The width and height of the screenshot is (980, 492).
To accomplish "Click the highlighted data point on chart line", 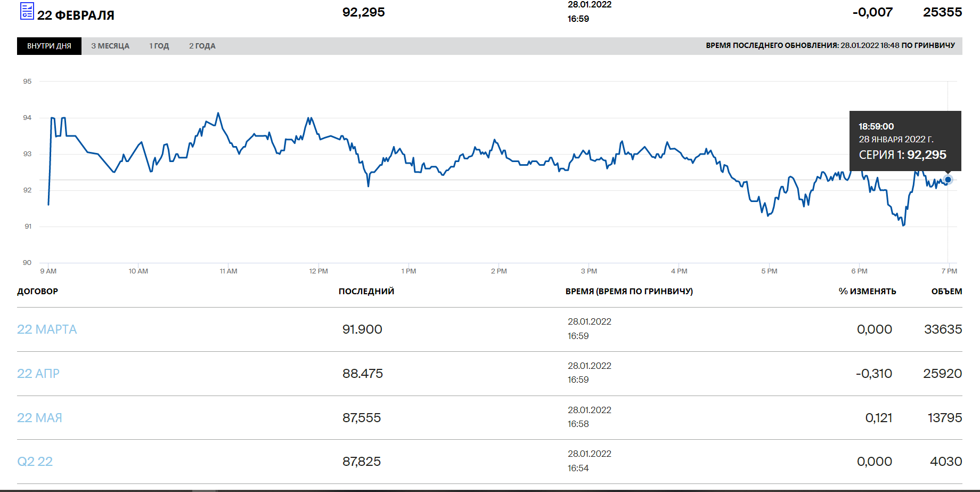I will (948, 180).
